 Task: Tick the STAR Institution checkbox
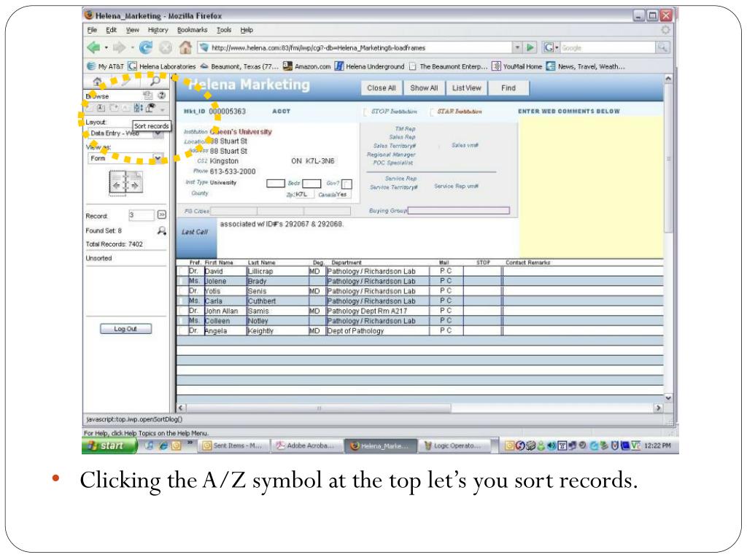click(432, 112)
